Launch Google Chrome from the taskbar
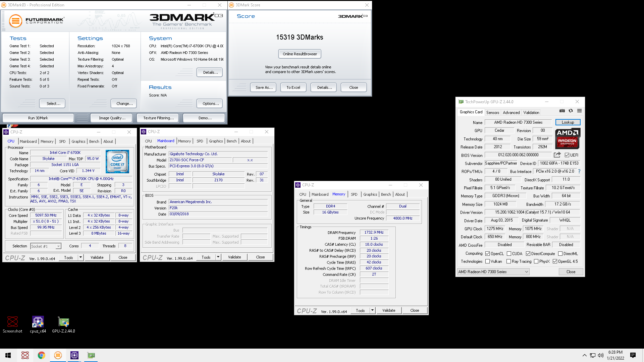644x362 pixels. (x=41, y=355)
